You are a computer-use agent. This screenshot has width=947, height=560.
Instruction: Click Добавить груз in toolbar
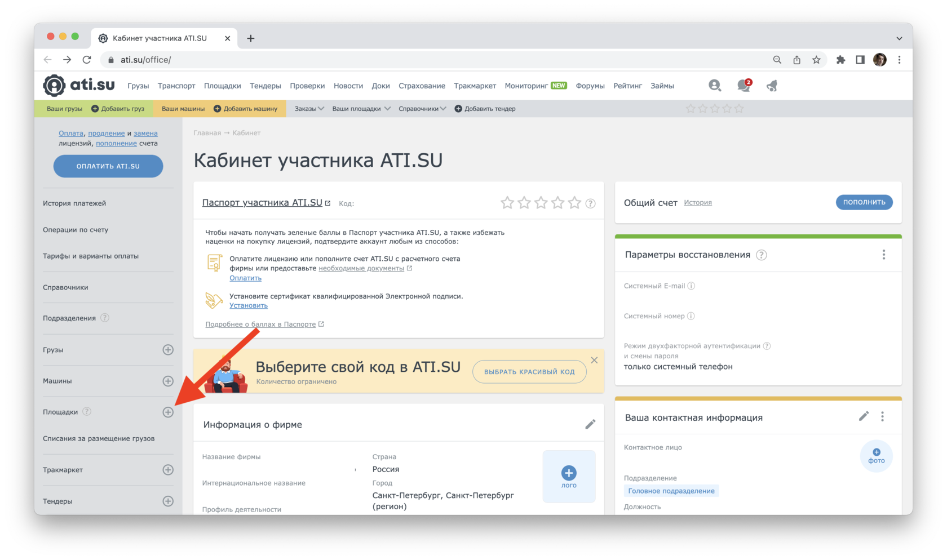(118, 109)
